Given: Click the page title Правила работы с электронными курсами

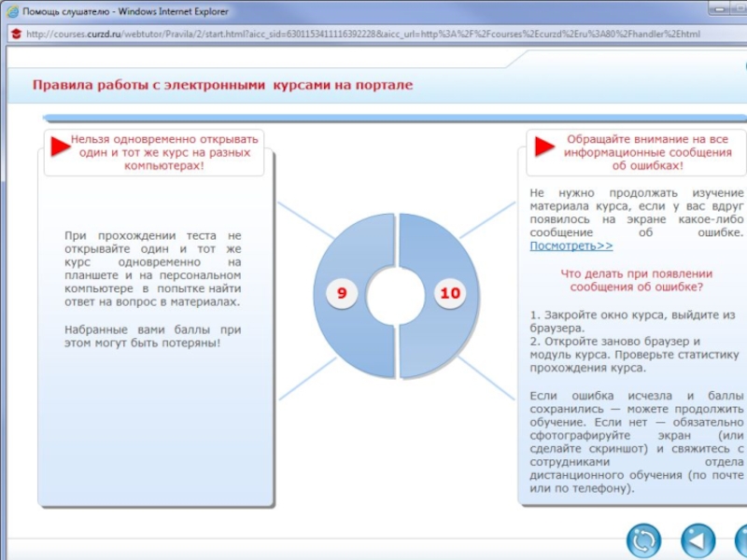Looking at the screenshot, I should tap(222, 85).
